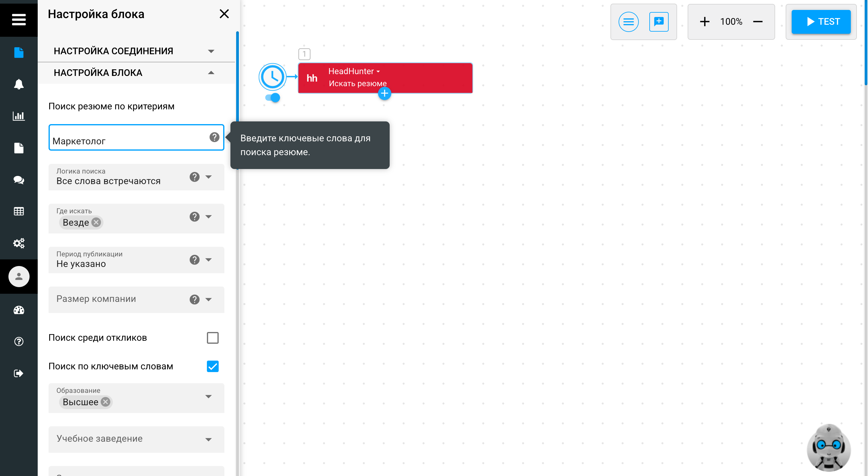Image resolution: width=868 pixels, height=476 pixels.
Task: Open 'Учебное заведение' dropdown
Action: 209,439
